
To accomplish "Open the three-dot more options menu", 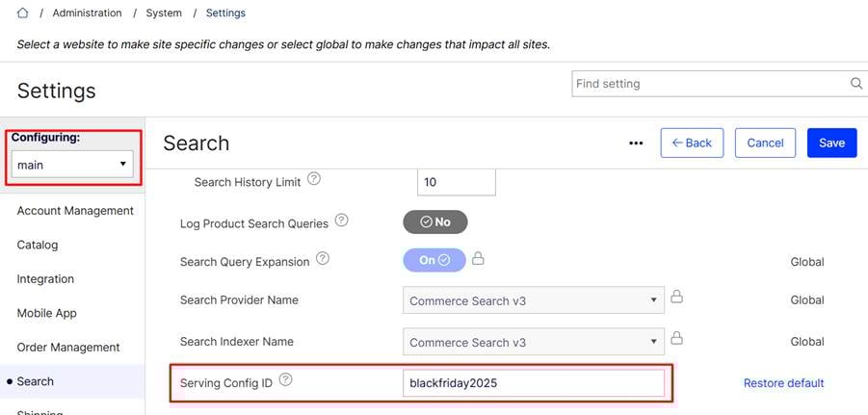I will coord(635,143).
